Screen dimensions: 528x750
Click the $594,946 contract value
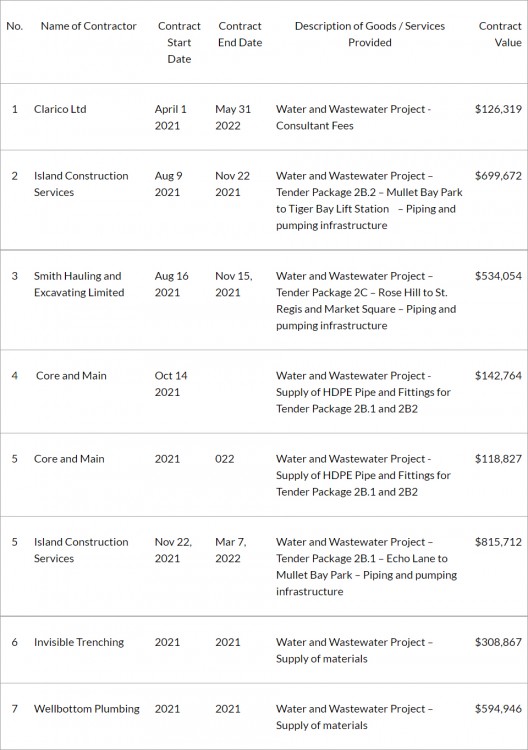click(x=498, y=708)
